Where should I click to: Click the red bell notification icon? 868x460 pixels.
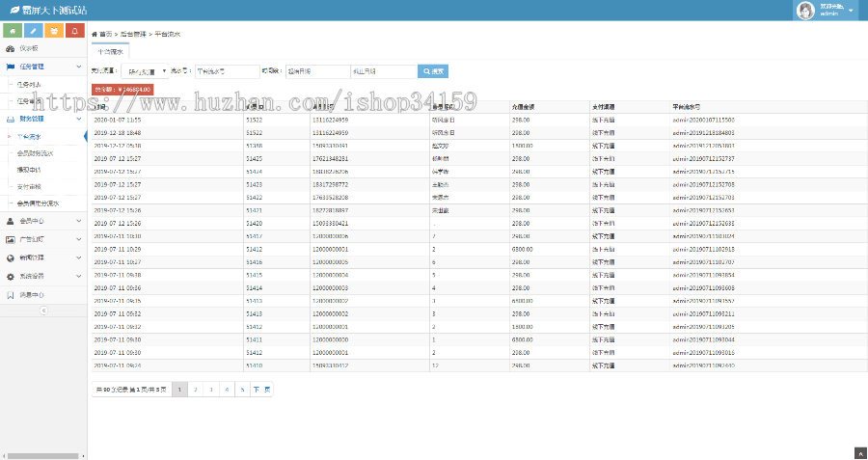tap(75, 31)
